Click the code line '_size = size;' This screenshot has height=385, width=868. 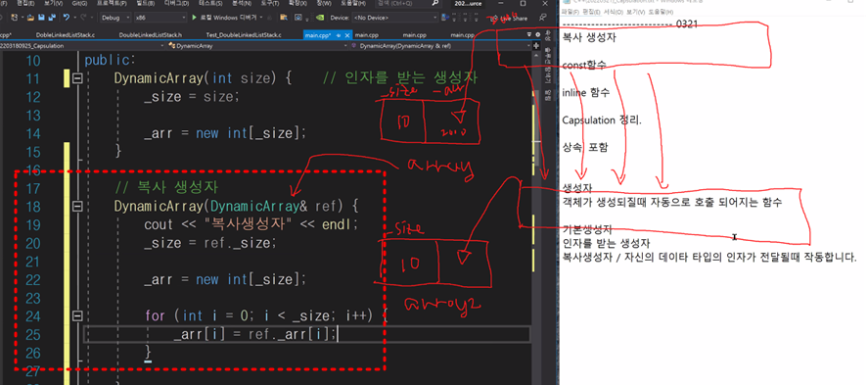(192, 97)
